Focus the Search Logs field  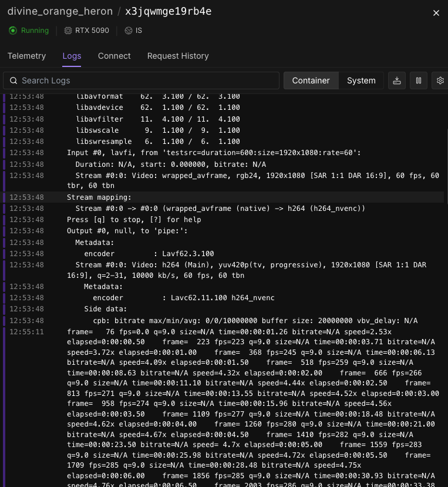[x=142, y=80]
